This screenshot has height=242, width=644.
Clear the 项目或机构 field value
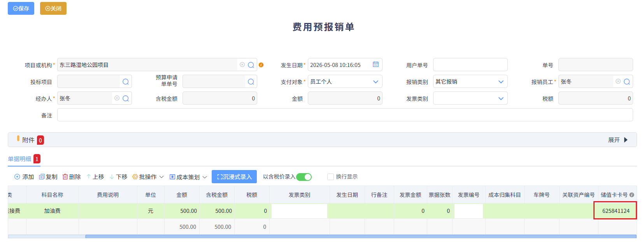point(242,65)
